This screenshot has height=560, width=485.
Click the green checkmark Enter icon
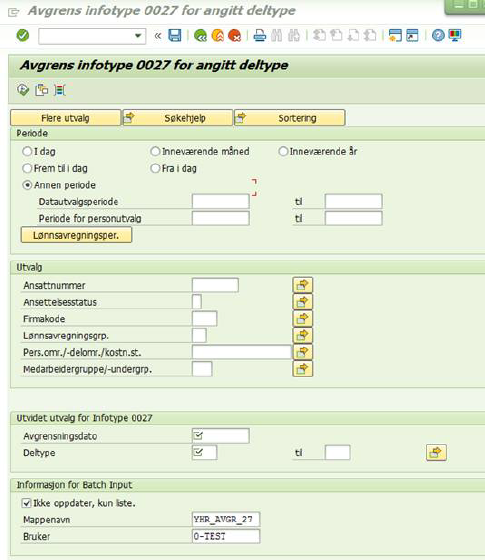coord(23,35)
